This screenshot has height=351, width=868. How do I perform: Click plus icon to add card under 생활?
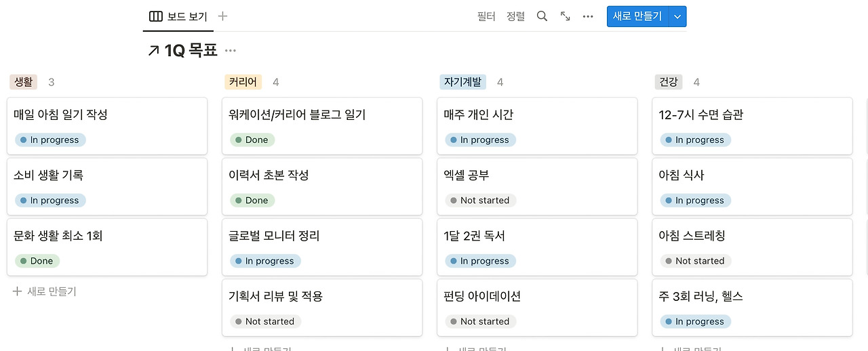click(18, 292)
